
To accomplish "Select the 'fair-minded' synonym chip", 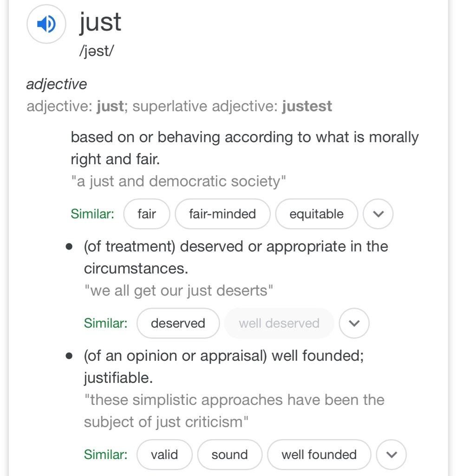I will click(x=222, y=214).
